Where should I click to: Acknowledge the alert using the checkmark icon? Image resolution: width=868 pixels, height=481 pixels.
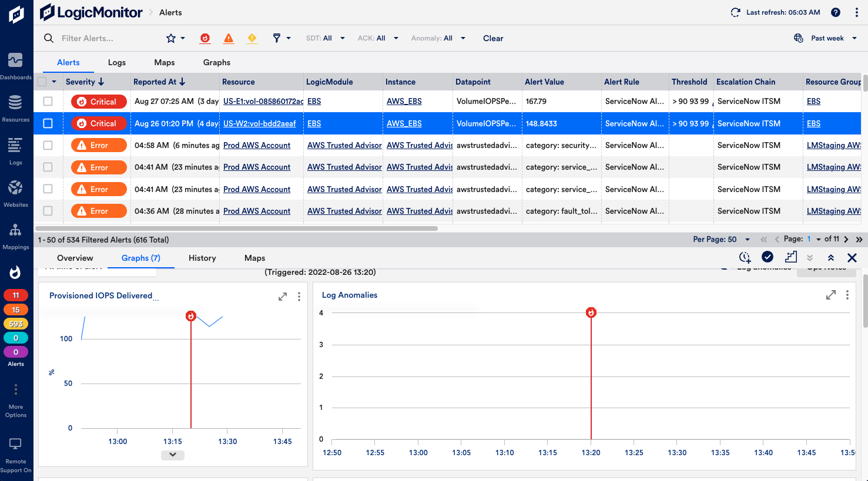(768, 257)
